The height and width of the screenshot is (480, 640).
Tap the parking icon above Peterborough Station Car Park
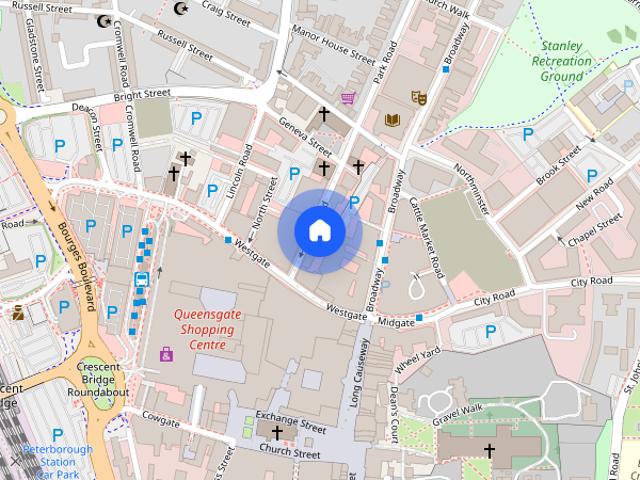57,434
